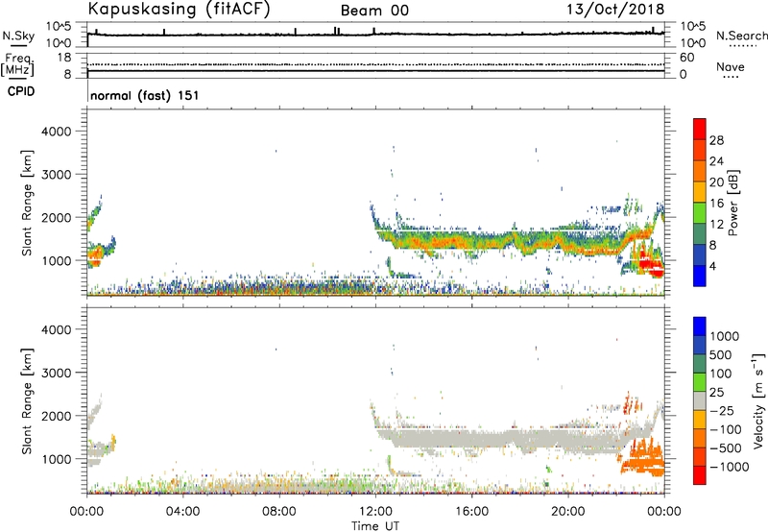Click the -1000 tick on velocity colorbar
Image resolution: width=768 pixels, height=532 pixels.
pyautogui.click(x=729, y=467)
